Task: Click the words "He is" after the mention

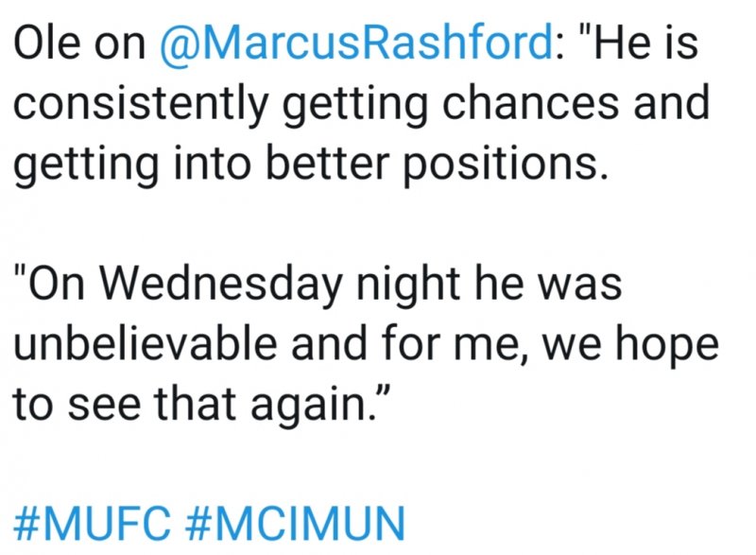Action: (646, 43)
